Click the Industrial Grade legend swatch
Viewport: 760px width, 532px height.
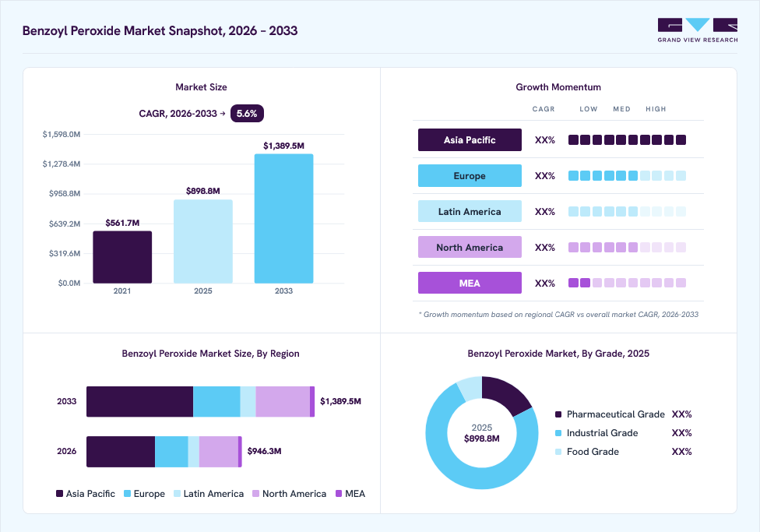pos(558,433)
